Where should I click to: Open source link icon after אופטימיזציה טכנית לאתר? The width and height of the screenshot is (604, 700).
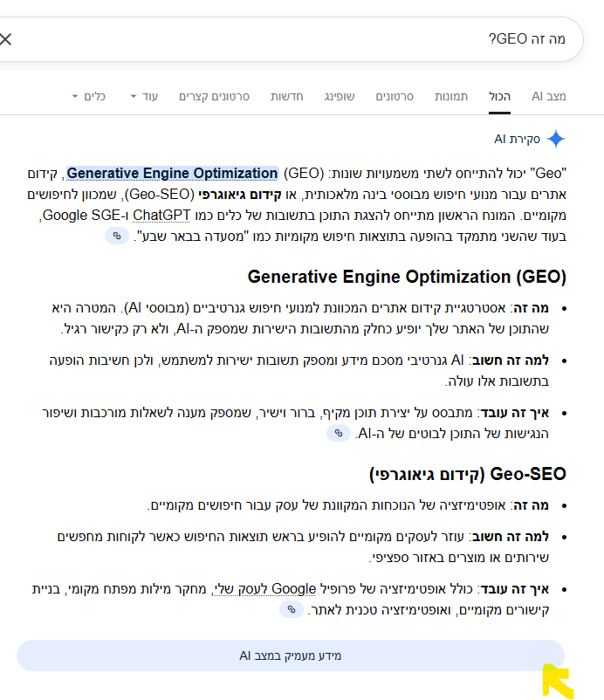tap(291, 609)
